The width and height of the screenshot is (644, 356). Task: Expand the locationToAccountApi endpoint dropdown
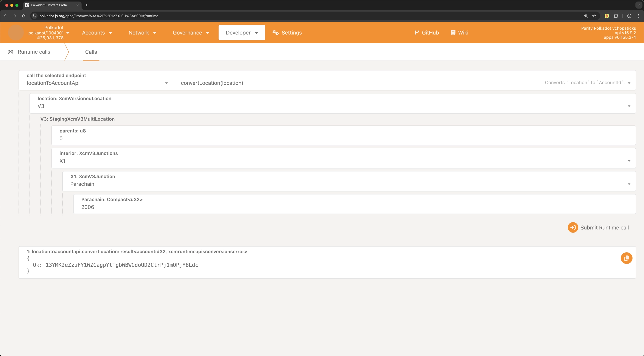(166, 83)
